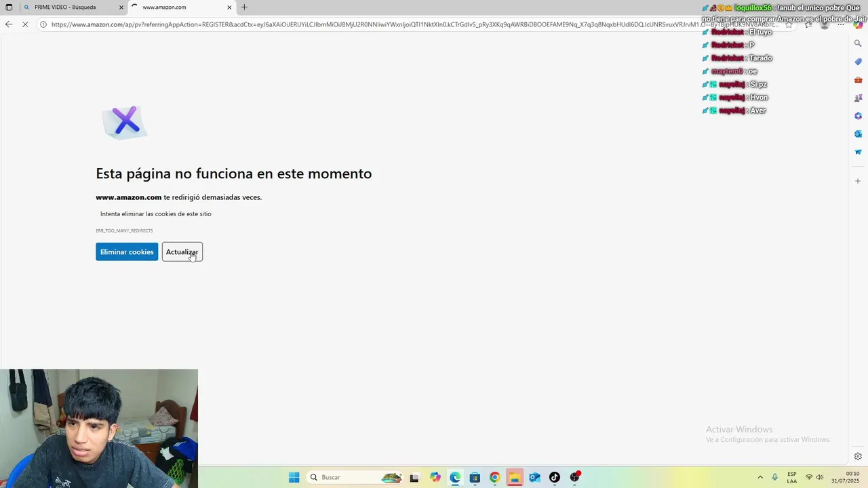Image resolution: width=868 pixels, height=488 pixels.
Task: Add a sidebar app with plus icon
Action: [858, 181]
